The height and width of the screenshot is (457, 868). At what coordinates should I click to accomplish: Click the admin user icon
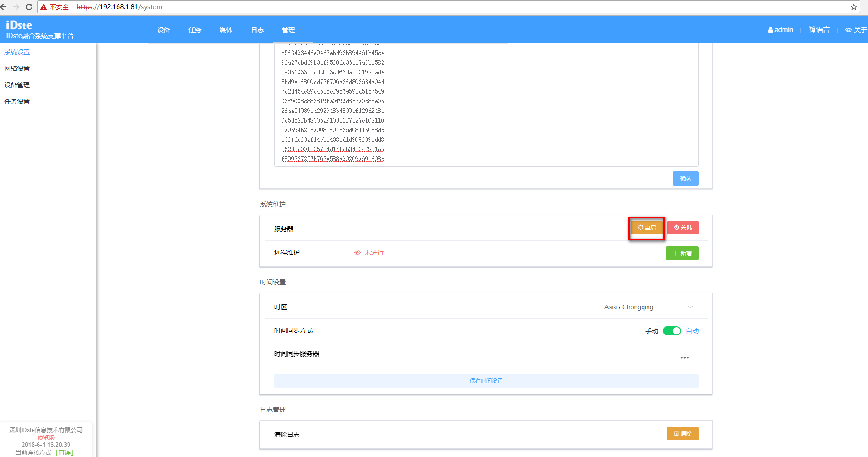pos(770,30)
